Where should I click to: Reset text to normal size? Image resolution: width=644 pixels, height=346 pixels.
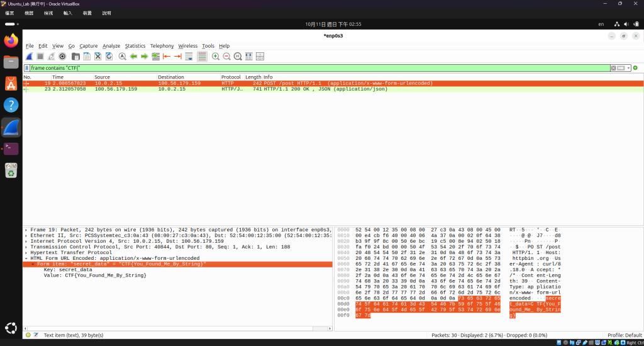point(238,57)
